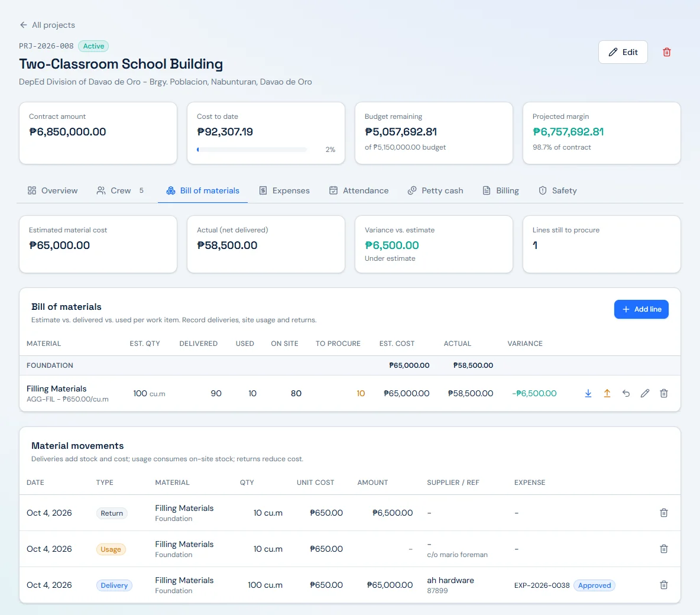Open the Petty cash tab

(x=436, y=190)
